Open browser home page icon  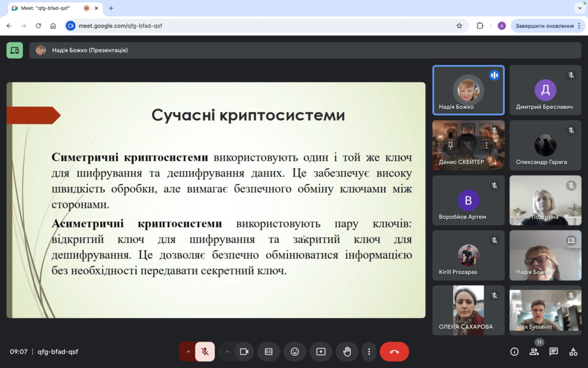(53, 26)
